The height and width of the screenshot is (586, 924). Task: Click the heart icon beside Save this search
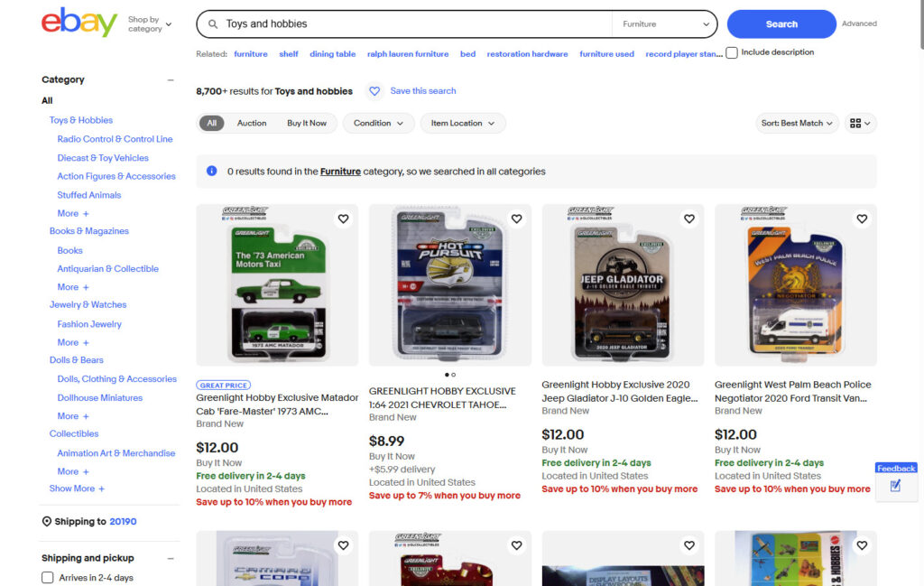click(374, 90)
